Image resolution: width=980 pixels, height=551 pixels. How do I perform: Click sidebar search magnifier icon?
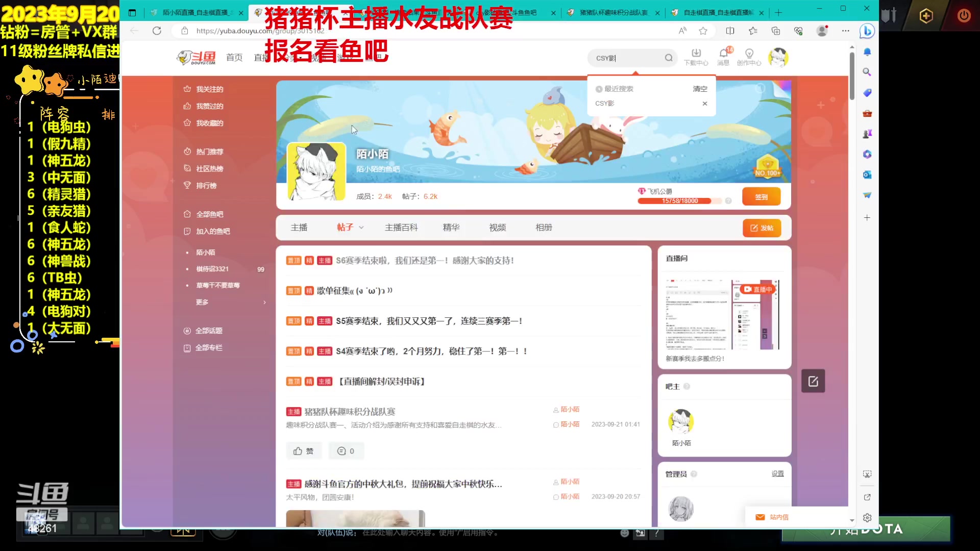tap(867, 72)
